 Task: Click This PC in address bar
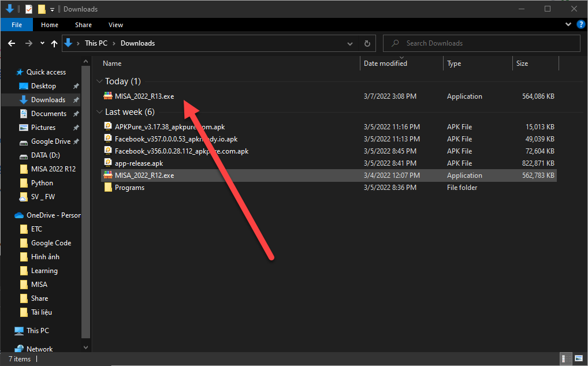[x=96, y=43]
